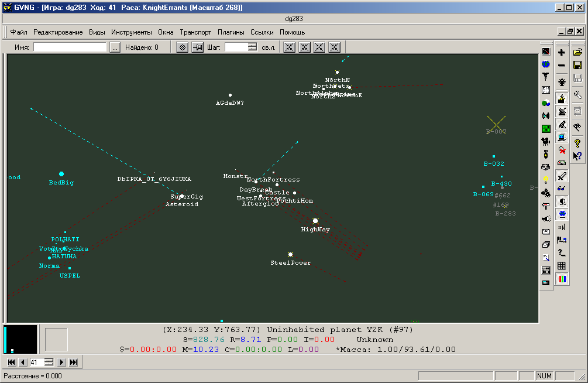Save using the floppy disk icon
Image resolution: width=588 pixels, height=383 pixels.
coord(577,66)
